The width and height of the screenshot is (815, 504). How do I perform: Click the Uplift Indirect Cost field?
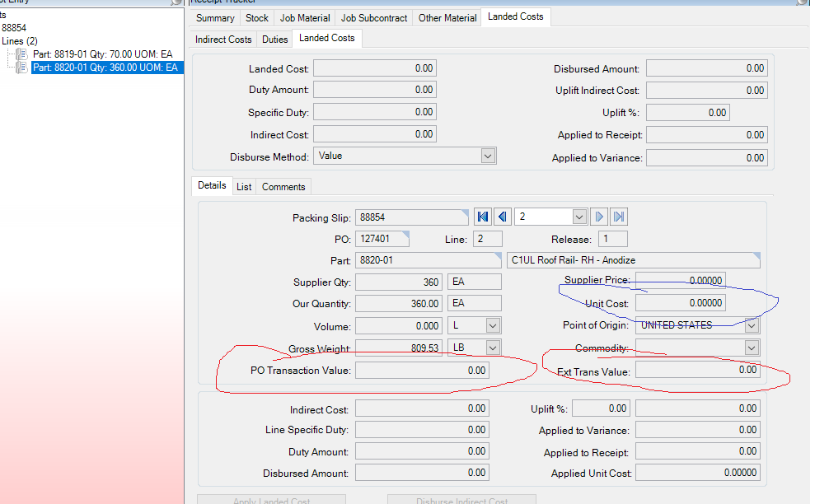[707, 91]
